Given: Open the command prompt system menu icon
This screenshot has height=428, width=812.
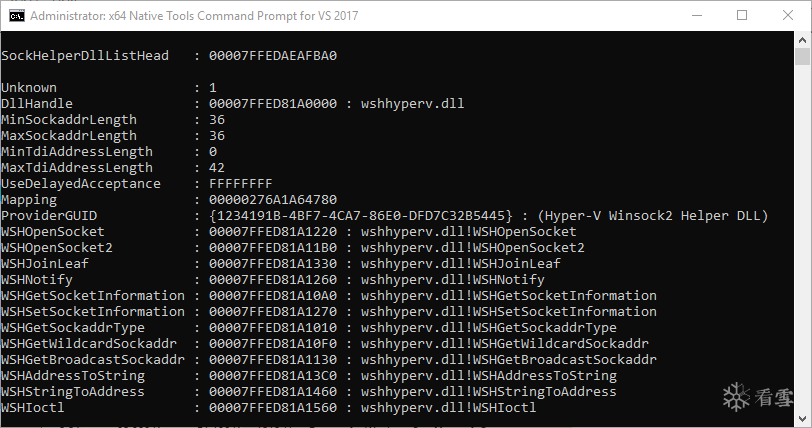Looking at the screenshot, I should click(x=17, y=16).
